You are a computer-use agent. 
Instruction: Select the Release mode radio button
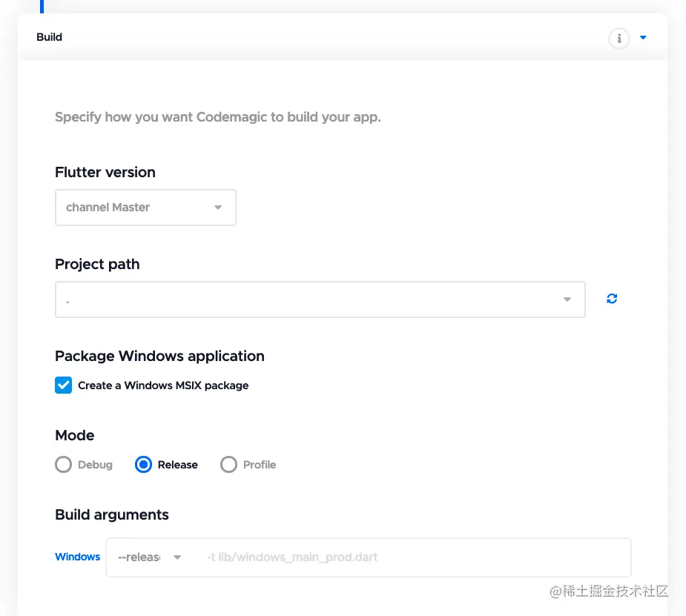click(143, 464)
